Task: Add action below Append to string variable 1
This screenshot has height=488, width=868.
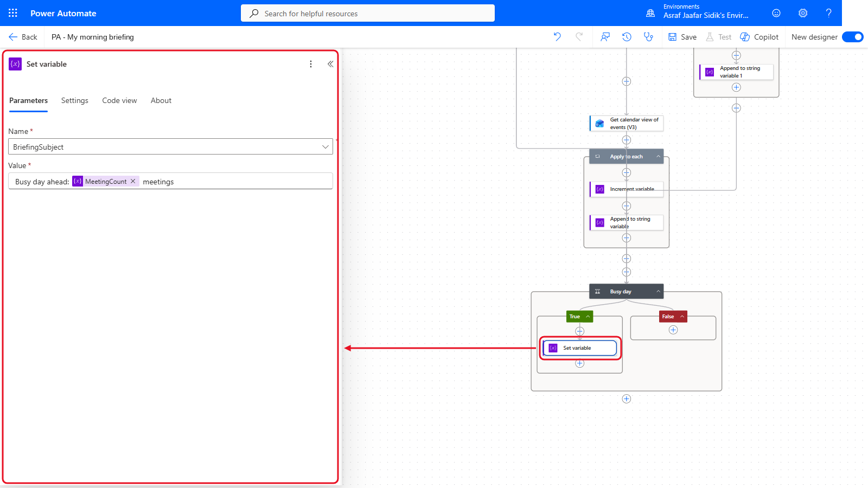Action: tap(736, 87)
